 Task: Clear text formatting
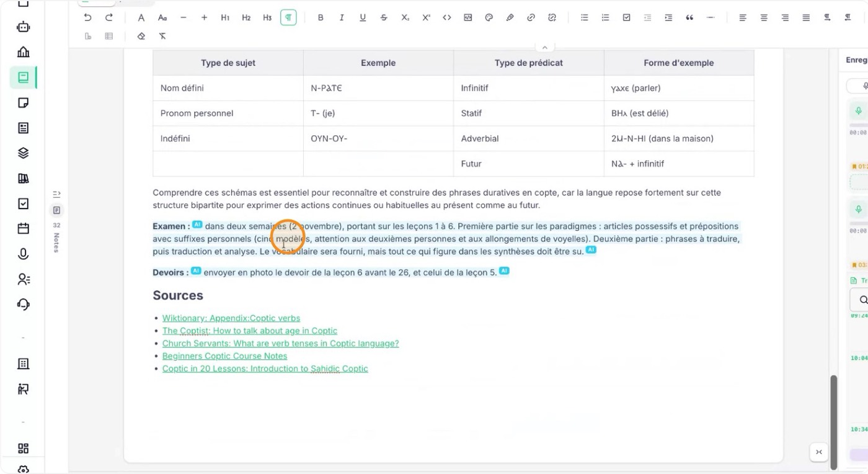pos(162,36)
